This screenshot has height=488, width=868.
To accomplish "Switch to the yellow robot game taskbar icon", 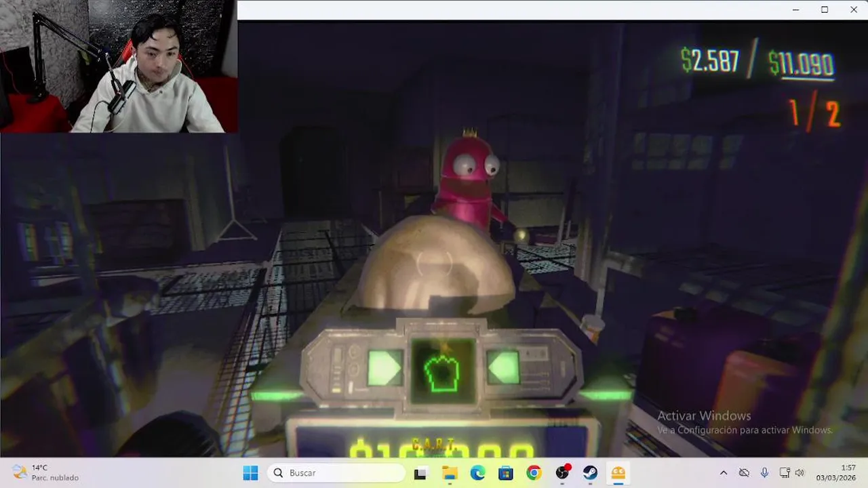I will [618, 472].
